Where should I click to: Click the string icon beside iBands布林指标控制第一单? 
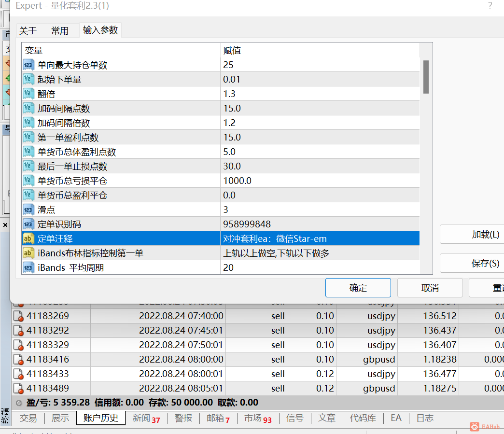click(x=28, y=253)
